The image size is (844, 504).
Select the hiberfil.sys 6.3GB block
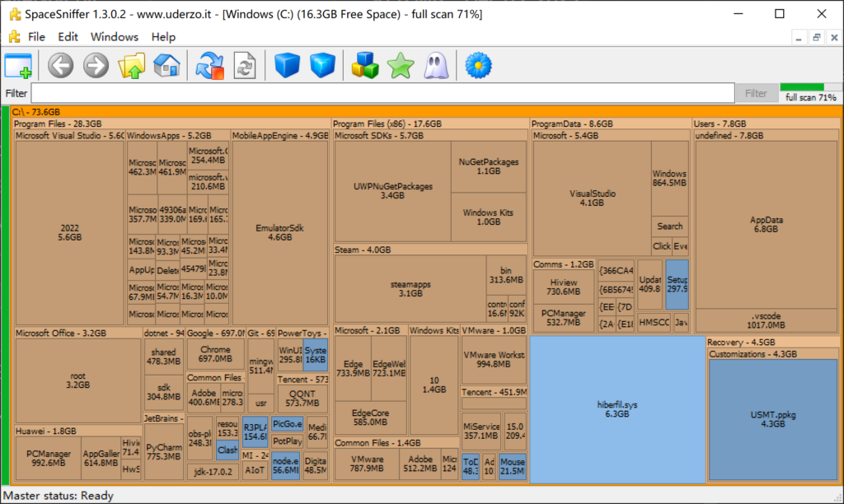coord(617,409)
